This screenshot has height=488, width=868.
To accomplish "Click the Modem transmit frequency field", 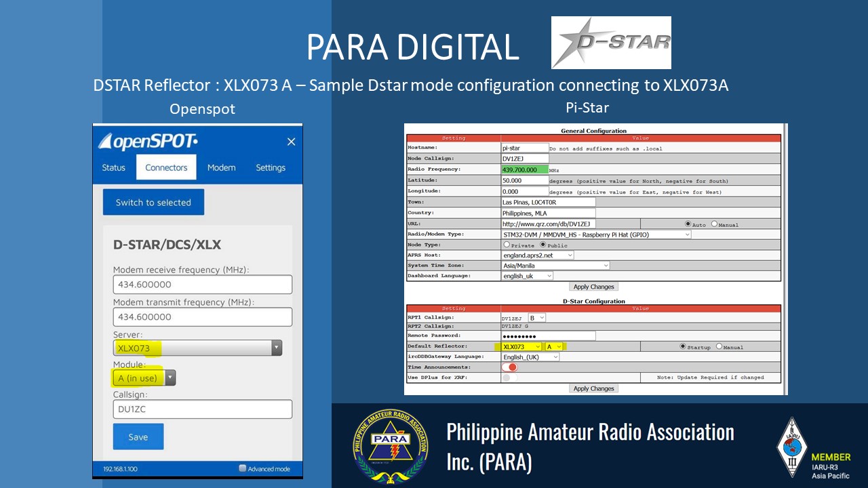I will [x=203, y=317].
